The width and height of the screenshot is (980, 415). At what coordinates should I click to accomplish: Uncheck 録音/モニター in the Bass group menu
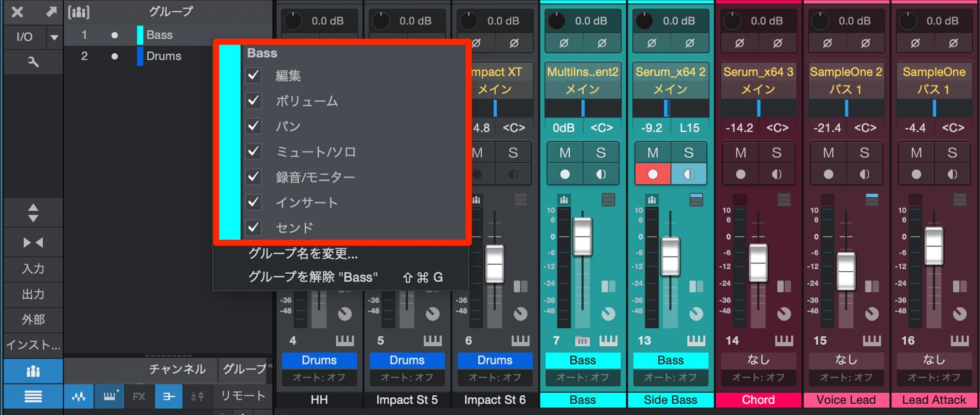click(254, 177)
